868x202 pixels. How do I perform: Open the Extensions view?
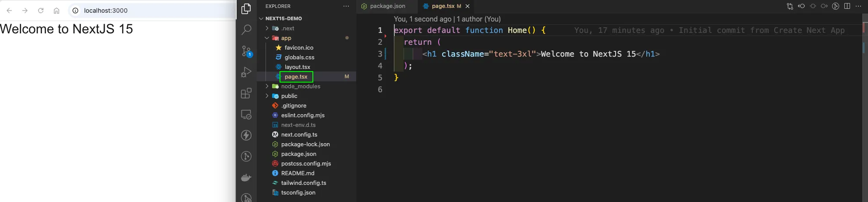point(246,93)
